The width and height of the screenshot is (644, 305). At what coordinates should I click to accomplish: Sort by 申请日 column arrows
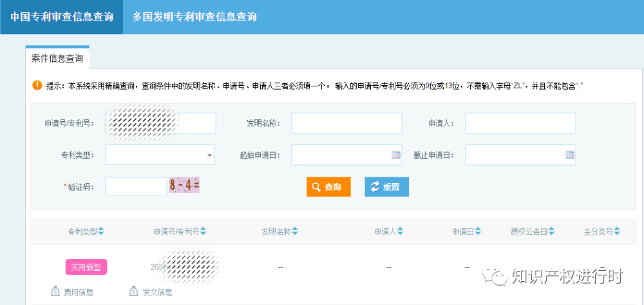point(478,232)
